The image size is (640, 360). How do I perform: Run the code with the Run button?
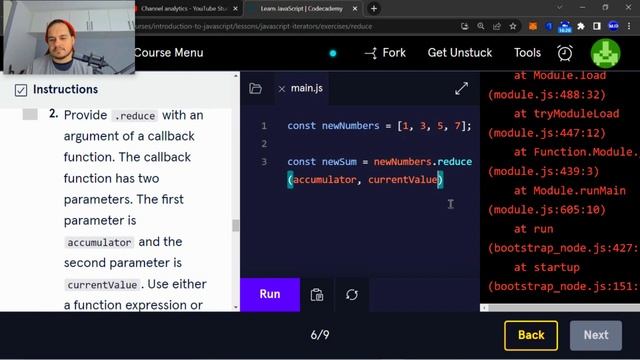point(270,294)
